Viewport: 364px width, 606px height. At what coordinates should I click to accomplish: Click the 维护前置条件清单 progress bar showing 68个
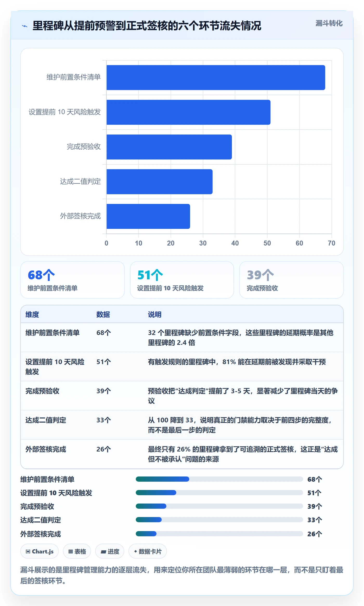click(219, 479)
